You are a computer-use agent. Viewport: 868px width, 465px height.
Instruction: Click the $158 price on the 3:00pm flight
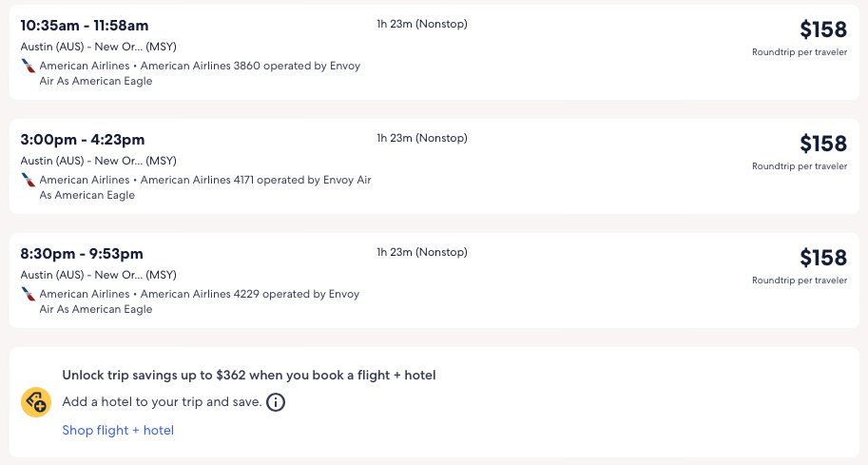click(x=822, y=144)
